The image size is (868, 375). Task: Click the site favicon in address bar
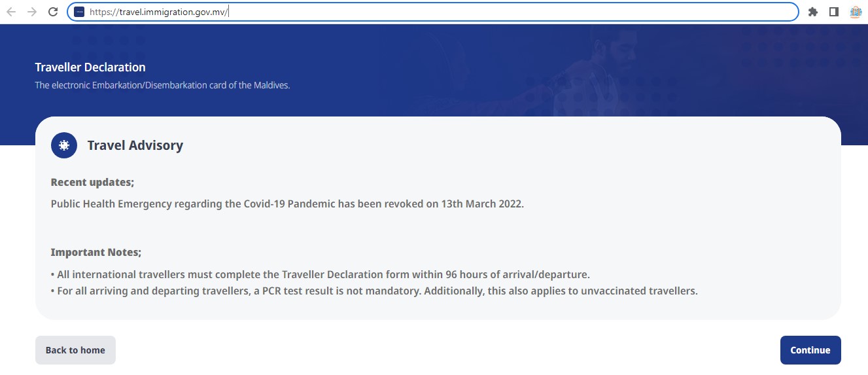(79, 12)
